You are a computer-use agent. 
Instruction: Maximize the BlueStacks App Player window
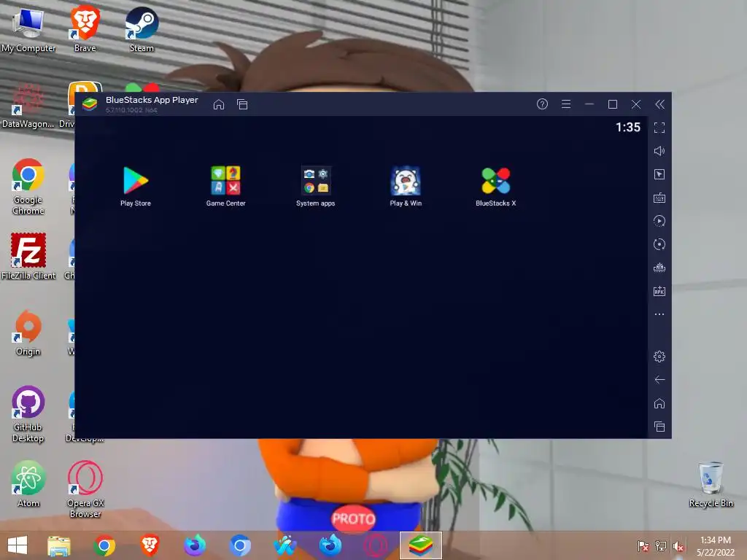pos(613,104)
